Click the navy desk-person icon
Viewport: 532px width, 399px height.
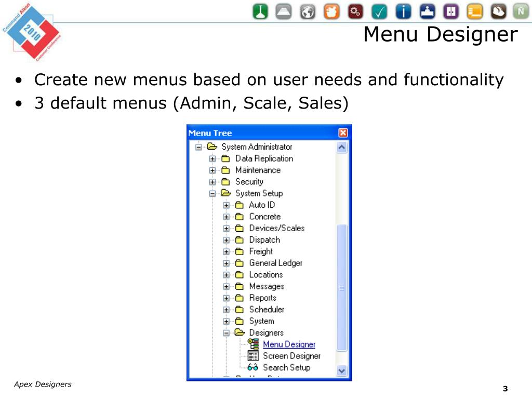click(x=427, y=11)
